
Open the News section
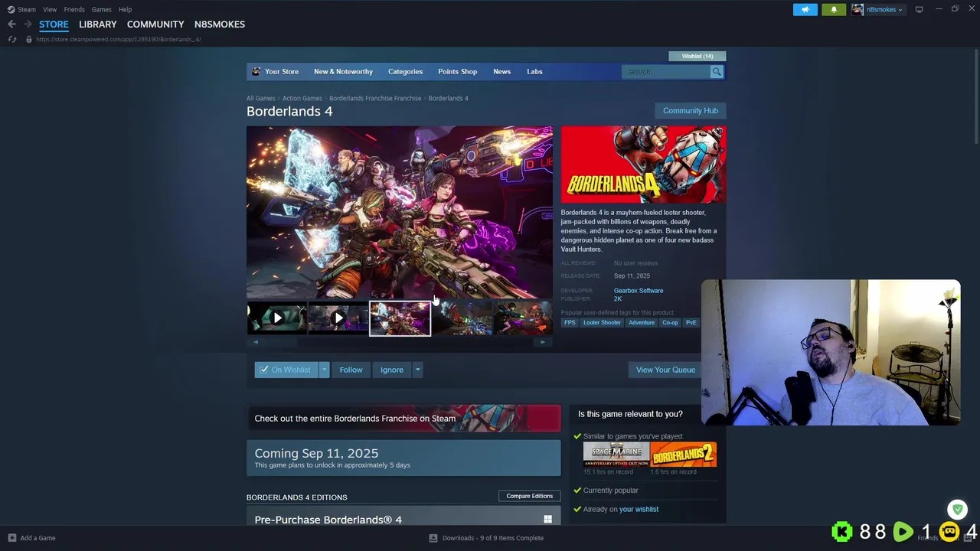(x=501, y=72)
